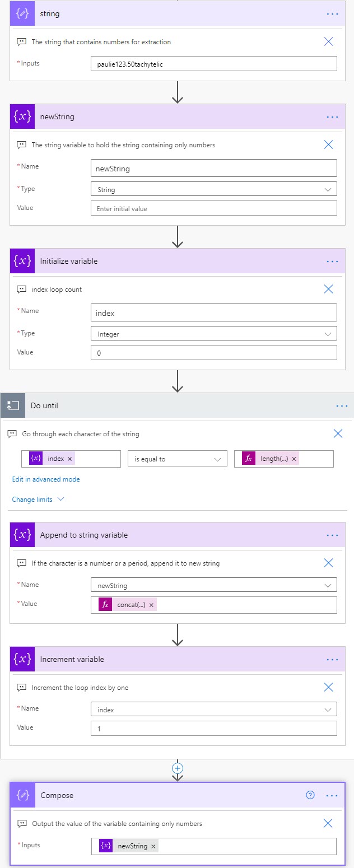Click the Increment variable action icon

tap(22, 659)
